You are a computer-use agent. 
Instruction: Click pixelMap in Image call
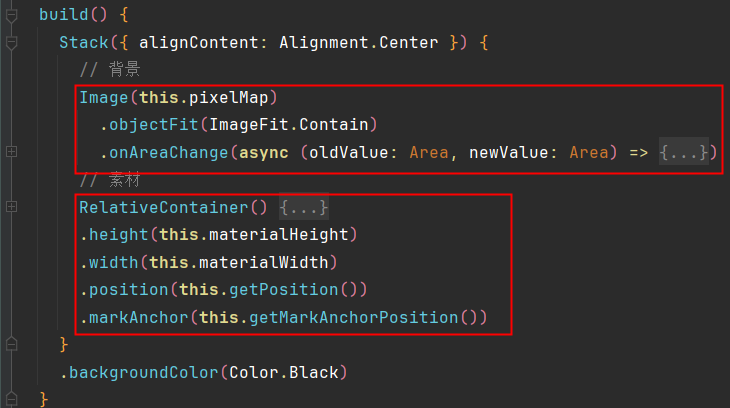click(x=231, y=98)
